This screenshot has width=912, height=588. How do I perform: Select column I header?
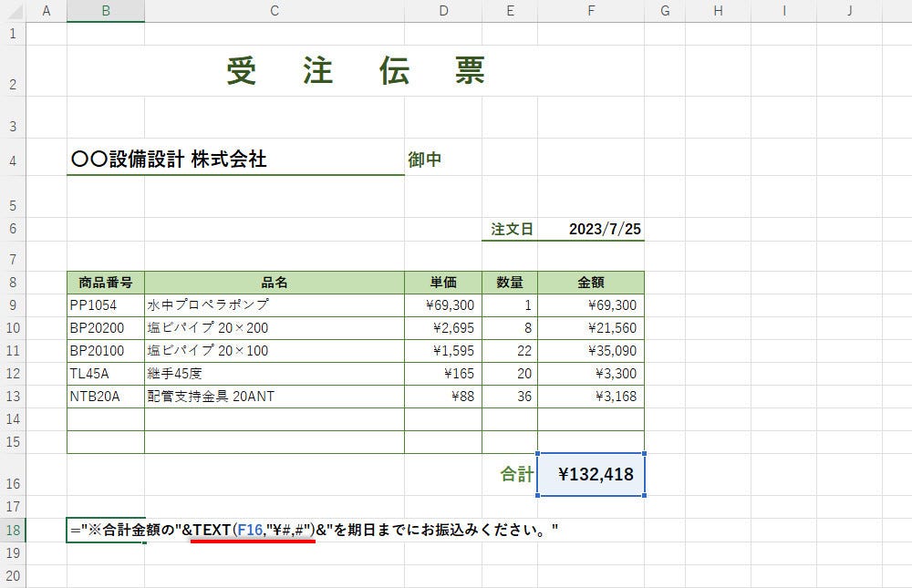click(784, 11)
